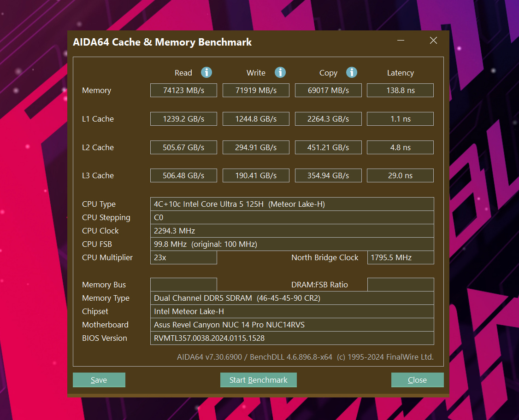Click L1 Cache Write value 1244.8 GB/s
This screenshot has width=519, height=420.
coord(256,119)
